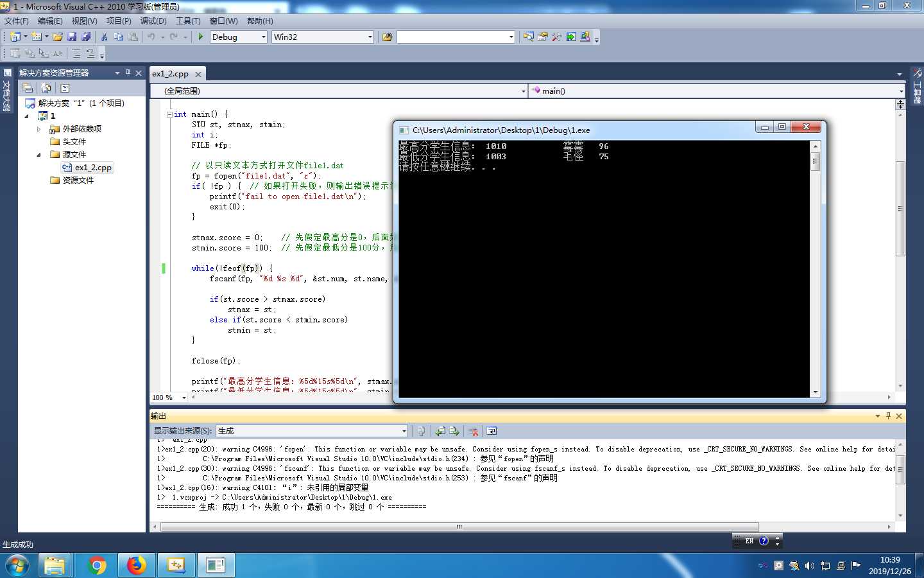Click the comment selection icon in text toolbar
The width and height of the screenshot is (924, 578).
(76, 53)
